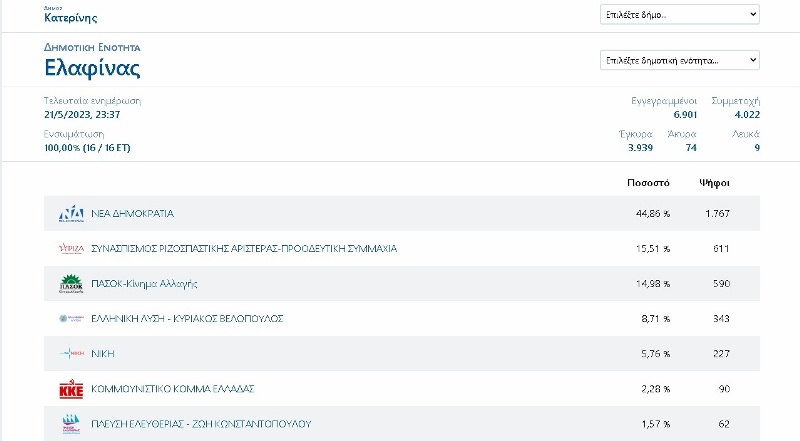Click the 'Συμμετοχή' label
800x441 pixels.
point(735,101)
